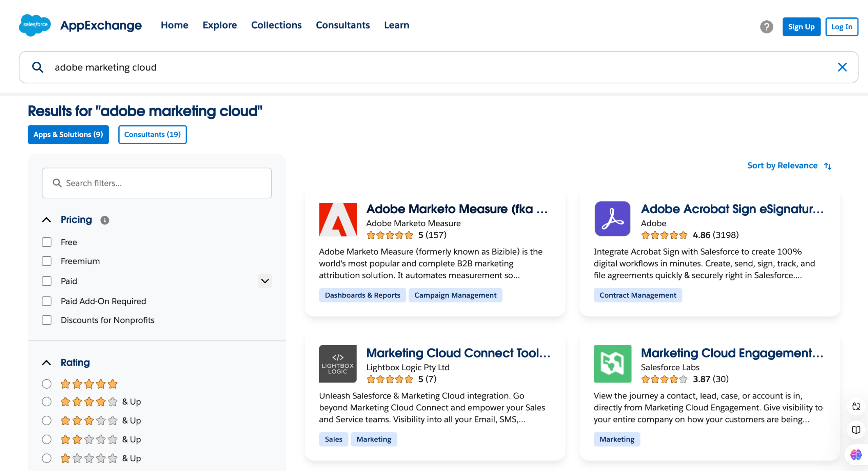Image resolution: width=868 pixels, height=471 pixels.
Task: Click the Lightbox Logic app logo
Action: pyautogui.click(x=338, y=364)
